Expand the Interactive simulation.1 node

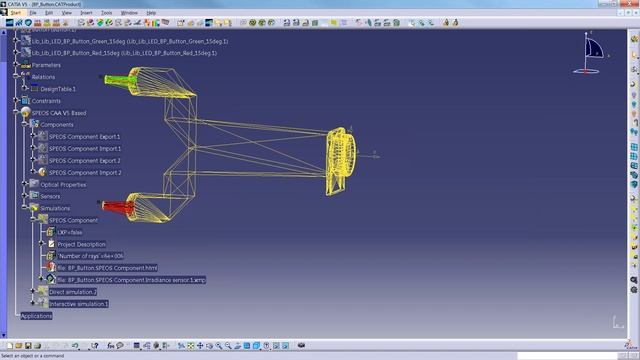pos(33,303)
